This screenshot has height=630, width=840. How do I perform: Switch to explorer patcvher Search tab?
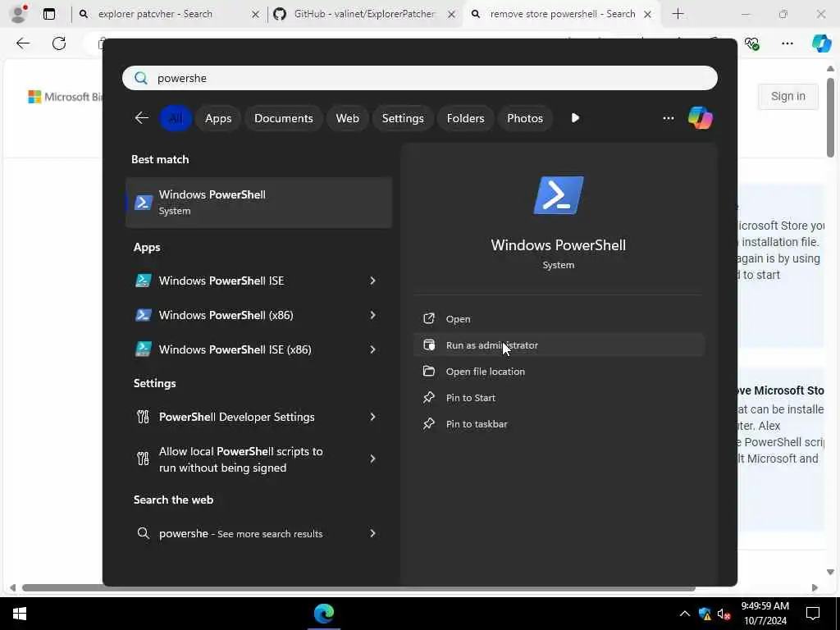click(x=168, y=14)
